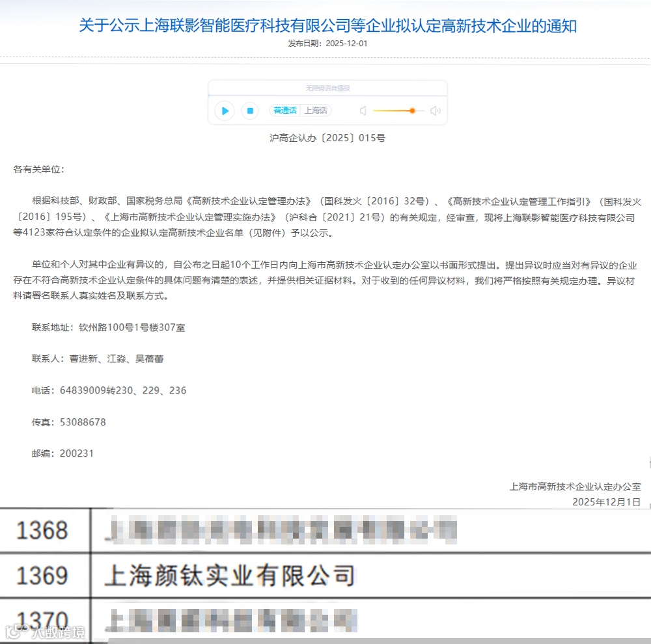651x644 pixels.
Task: Select 普通话 voice option
Action: [x=285, y=111]
